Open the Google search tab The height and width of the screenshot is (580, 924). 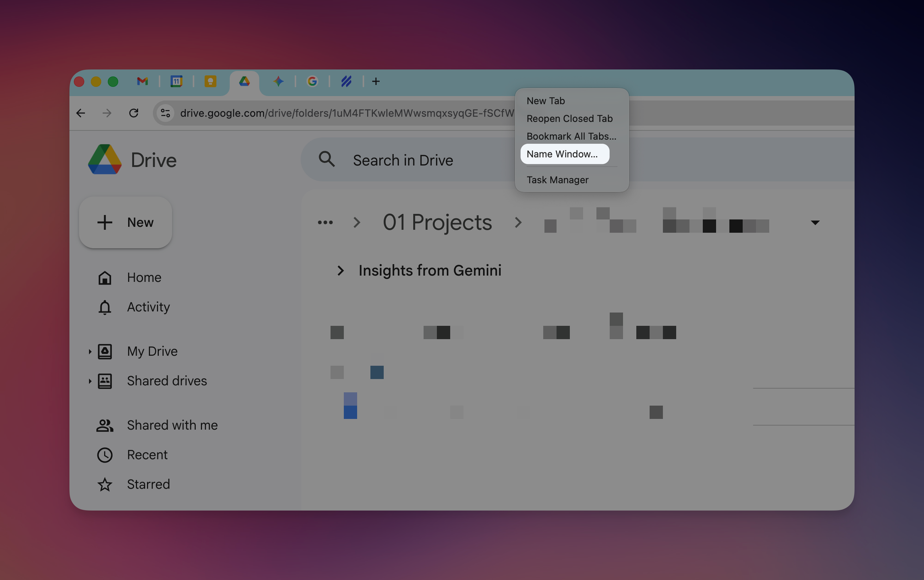(312, 81)
